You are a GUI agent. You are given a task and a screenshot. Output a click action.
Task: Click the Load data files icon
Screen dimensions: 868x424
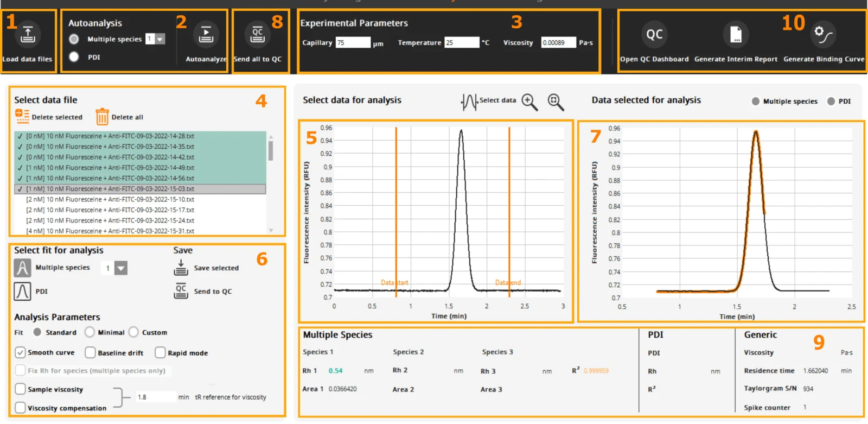coord(28,35)
